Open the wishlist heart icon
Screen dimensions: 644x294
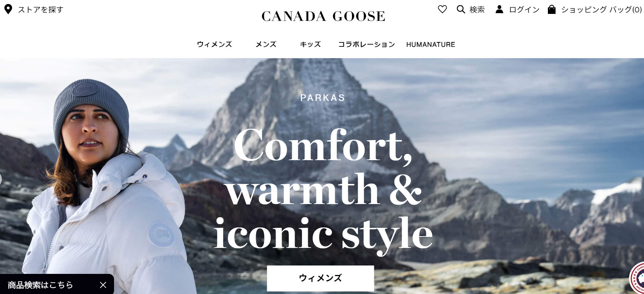[x=442, y=10]
